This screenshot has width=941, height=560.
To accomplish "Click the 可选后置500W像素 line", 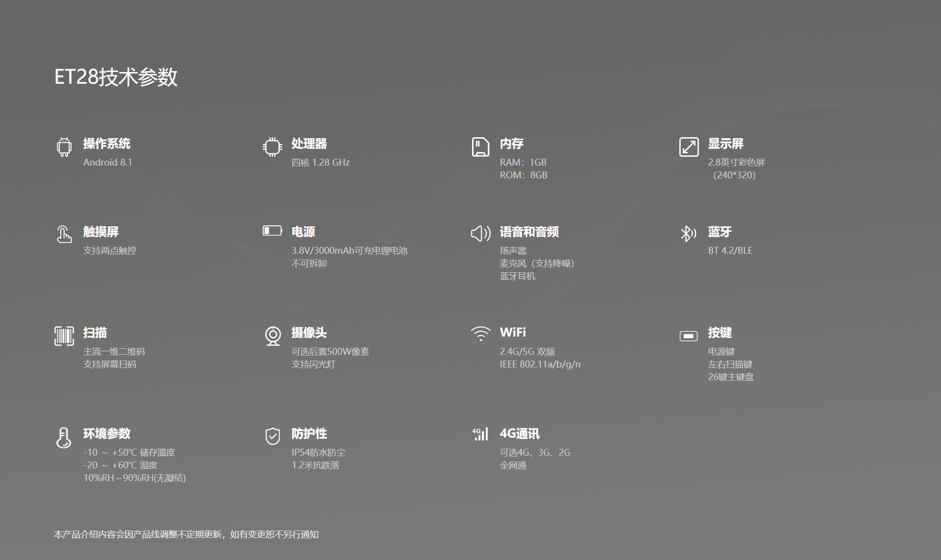I will click(330, 351).
